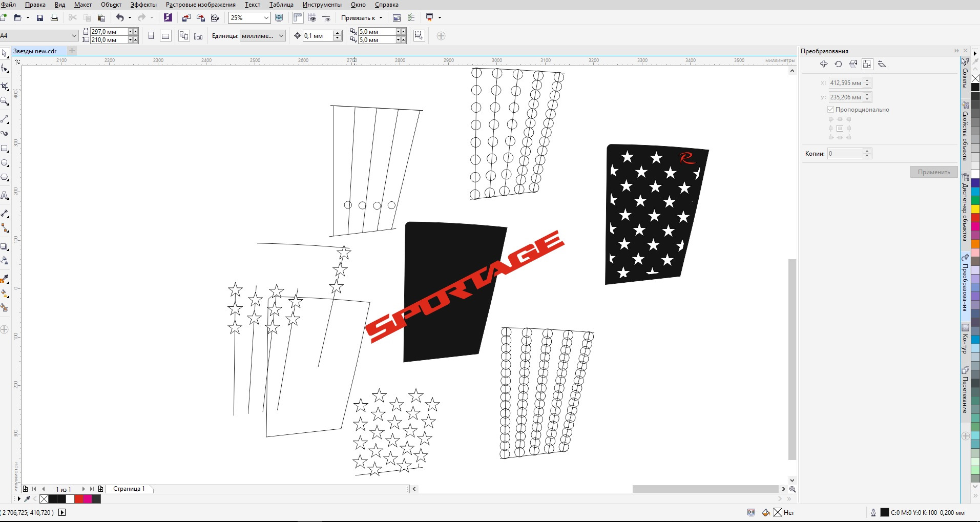Screen dimensions: 980x522
Task: Click the Full-screen preview icon
Action: click(279, 18)
